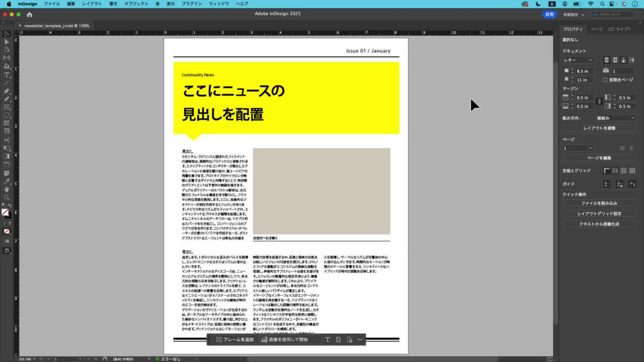Viewport: 644px width, 362px height.
Task: Open the オブジェクト menu
Action: pyautogui.click(x=136, y=4)
